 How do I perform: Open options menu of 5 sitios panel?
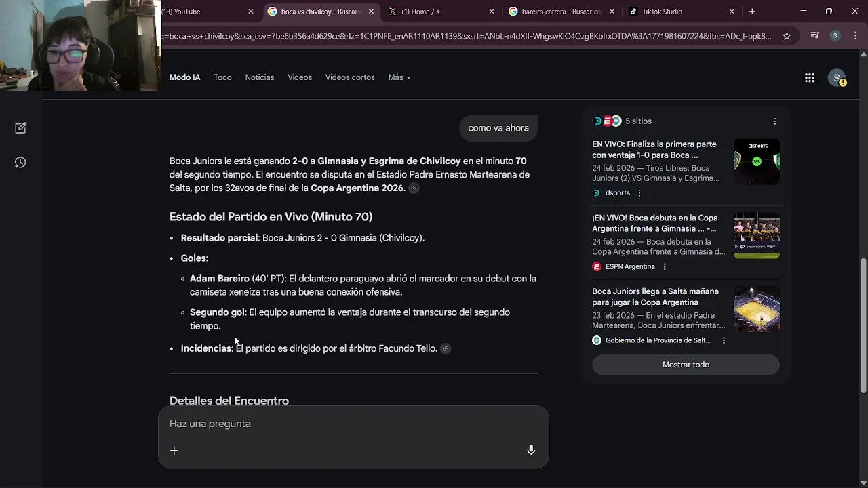[775, 121]
